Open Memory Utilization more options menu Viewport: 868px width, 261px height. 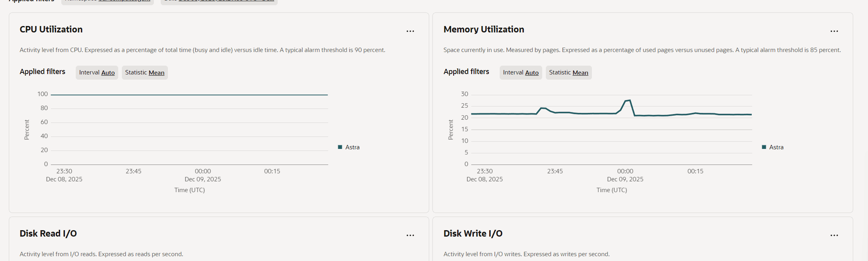click(834, 31)
